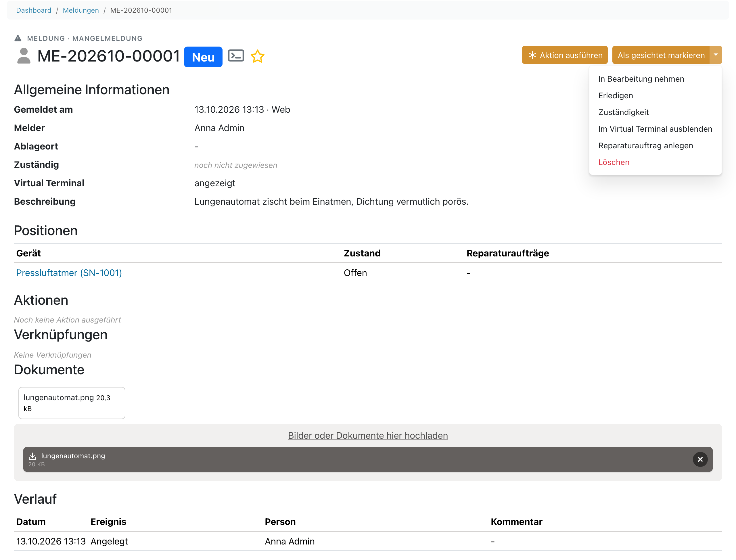Image resolution: width=736 pixels, height=560 pixels.
Task: Click the Ereignis column header
Action: click(x=108, y=522)
